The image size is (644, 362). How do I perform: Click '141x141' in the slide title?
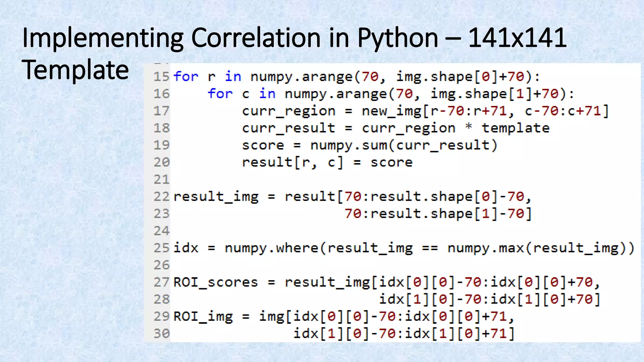(517, 38)
